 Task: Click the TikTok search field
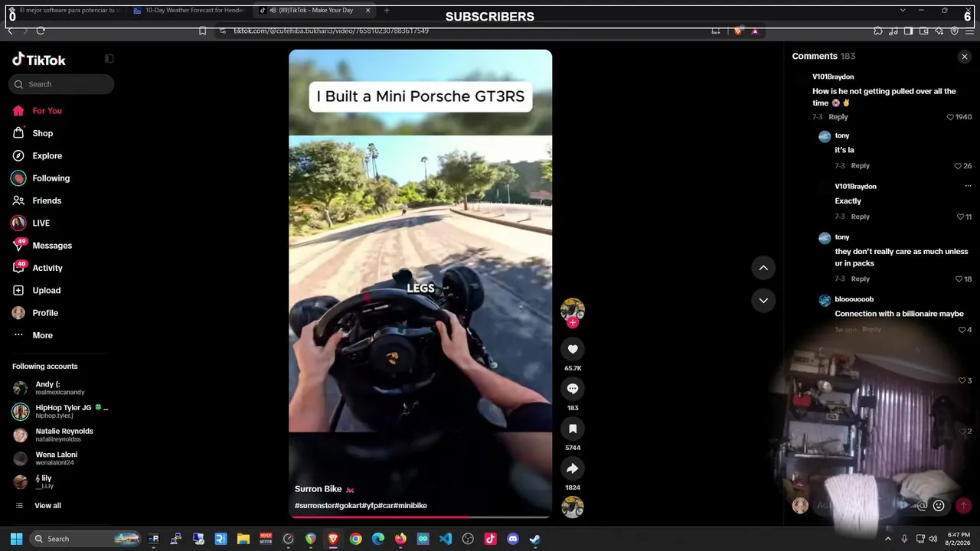point(61,84)
